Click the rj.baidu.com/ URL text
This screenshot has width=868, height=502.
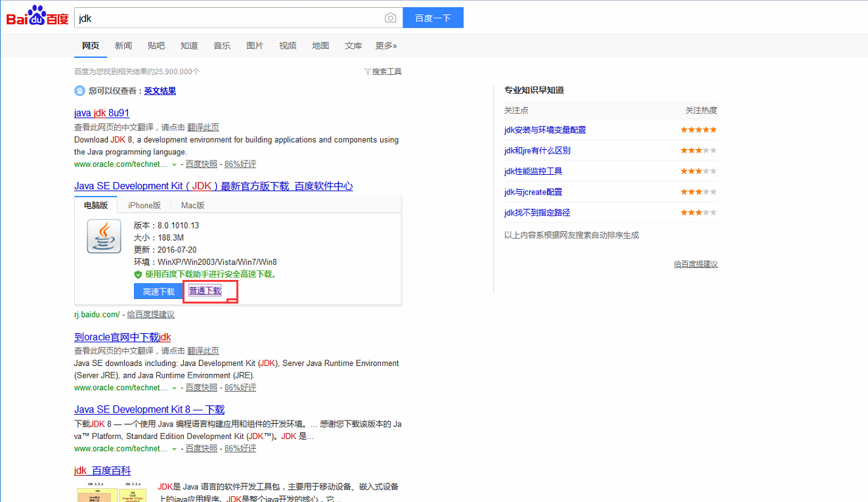tap(97, 315)
